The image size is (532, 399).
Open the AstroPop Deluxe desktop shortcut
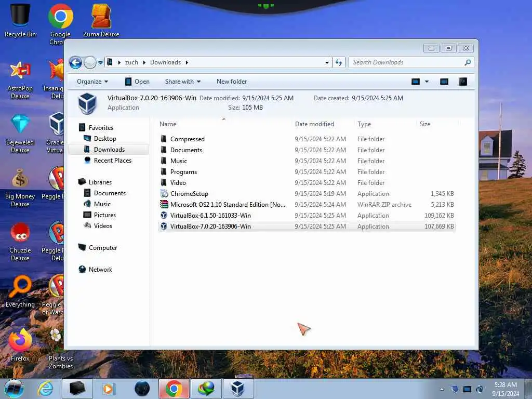coord(20,80)
